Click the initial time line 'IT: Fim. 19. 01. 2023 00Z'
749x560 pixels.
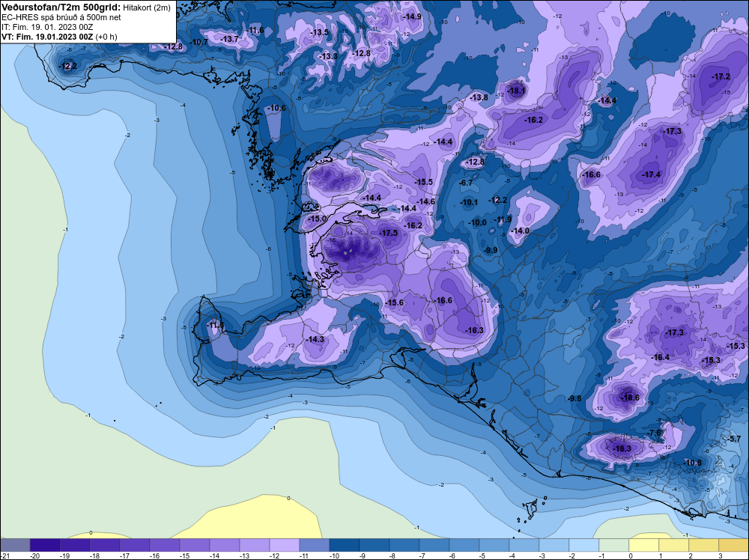click(47, 27)
